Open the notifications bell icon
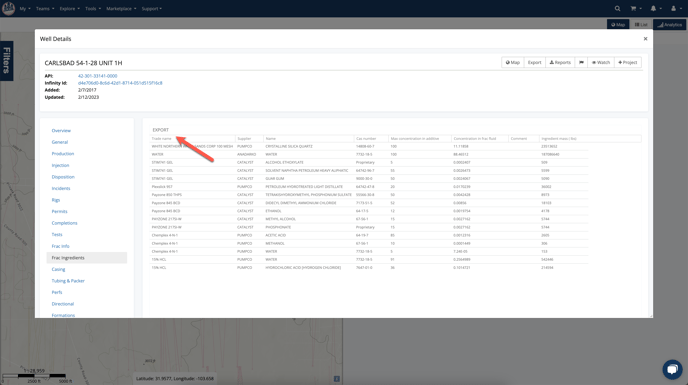Viewport: 688px width, 385px height. tap(656, 8)
